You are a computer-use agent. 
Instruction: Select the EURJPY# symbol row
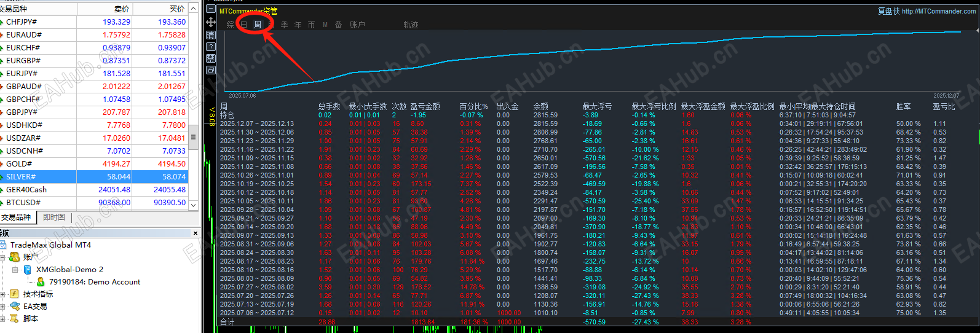coord(93,73)
